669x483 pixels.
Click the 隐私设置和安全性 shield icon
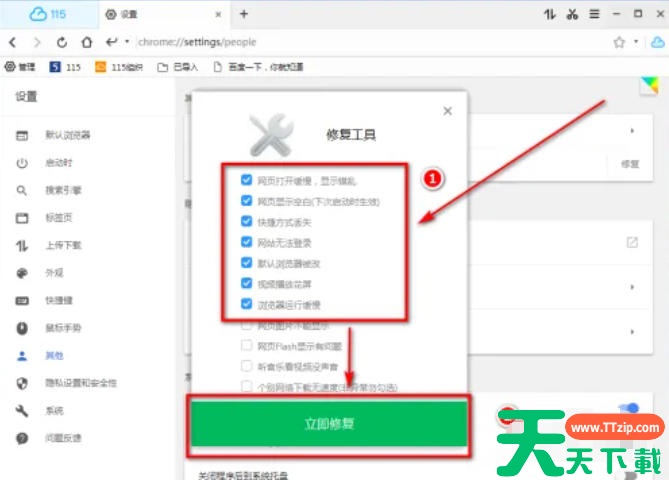point(22,383)
